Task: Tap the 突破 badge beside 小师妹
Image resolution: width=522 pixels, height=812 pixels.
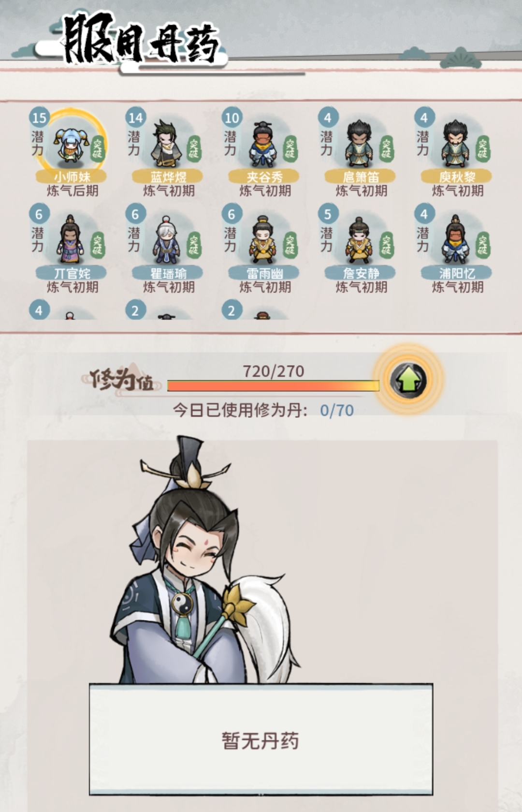Action: [98, 148]
